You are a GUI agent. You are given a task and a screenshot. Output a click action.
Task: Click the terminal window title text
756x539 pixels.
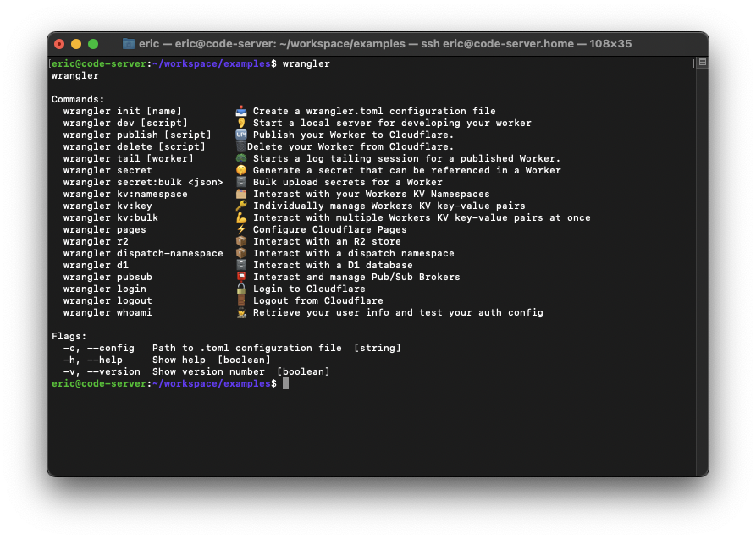pyautogui.click(x=385, y=44)
